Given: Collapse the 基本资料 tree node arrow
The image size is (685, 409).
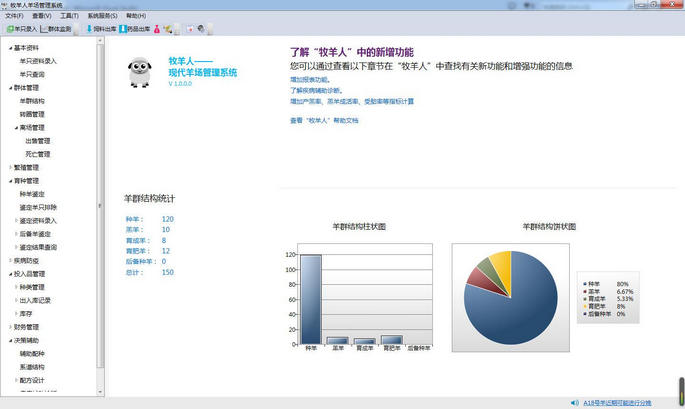Looking at the screenshot, I should [x=10, y=48].
